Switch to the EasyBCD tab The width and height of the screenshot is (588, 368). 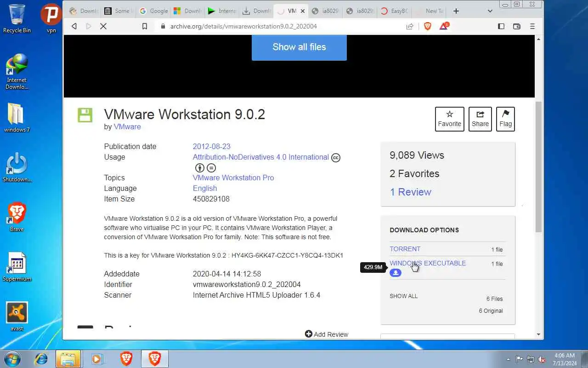395,11
